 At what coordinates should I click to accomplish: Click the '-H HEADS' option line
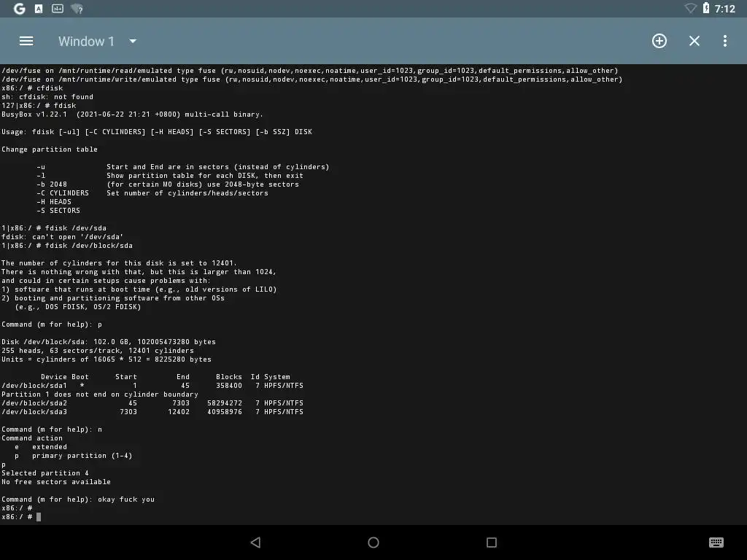click(54, 201)
